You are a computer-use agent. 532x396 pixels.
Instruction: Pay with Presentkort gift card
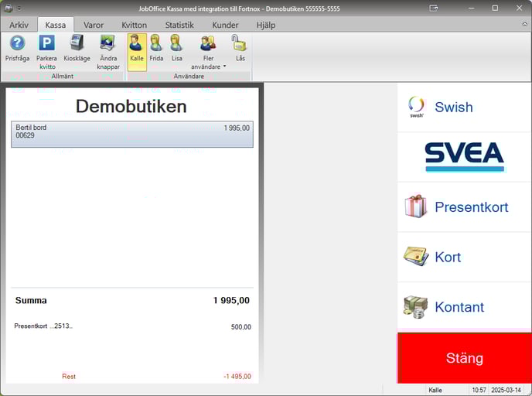click(464, 207)
